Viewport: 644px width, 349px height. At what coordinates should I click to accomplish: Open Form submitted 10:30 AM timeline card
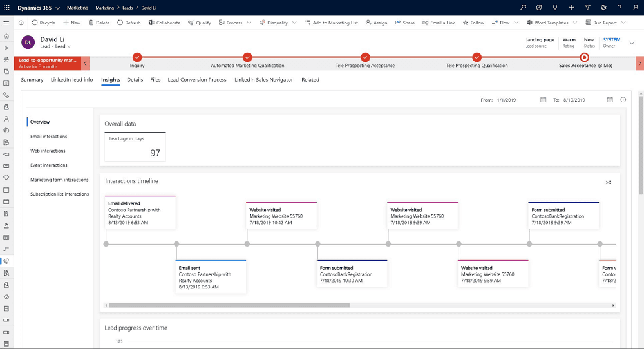click(x=352, y=274)
